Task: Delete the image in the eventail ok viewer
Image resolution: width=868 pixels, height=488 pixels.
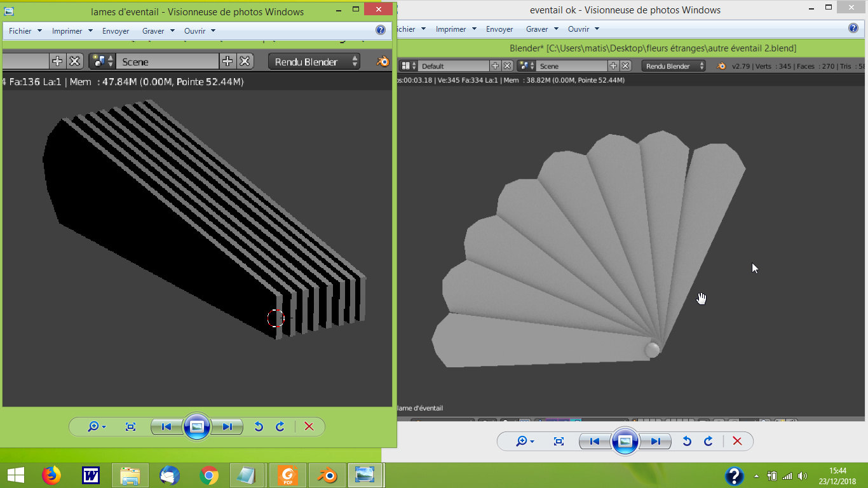Action: (737, 441)
